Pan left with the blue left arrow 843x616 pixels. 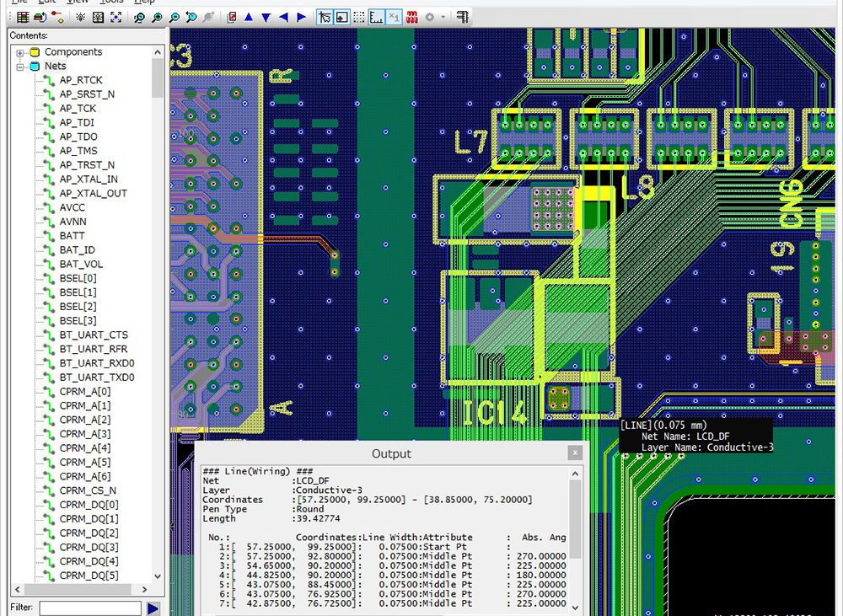[284, 17]
